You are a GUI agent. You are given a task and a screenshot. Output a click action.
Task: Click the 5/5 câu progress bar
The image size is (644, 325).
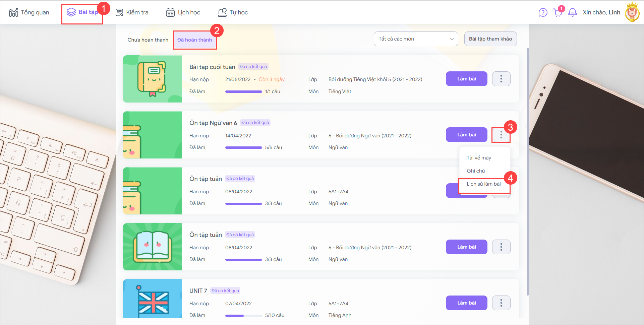click(x=244, y=147)
